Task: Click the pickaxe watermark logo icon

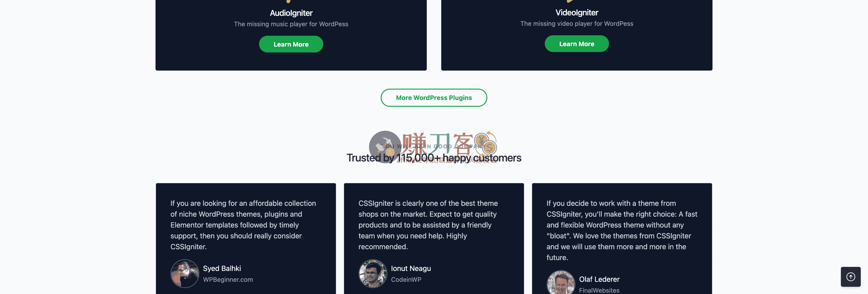Action: pos(385,147)
